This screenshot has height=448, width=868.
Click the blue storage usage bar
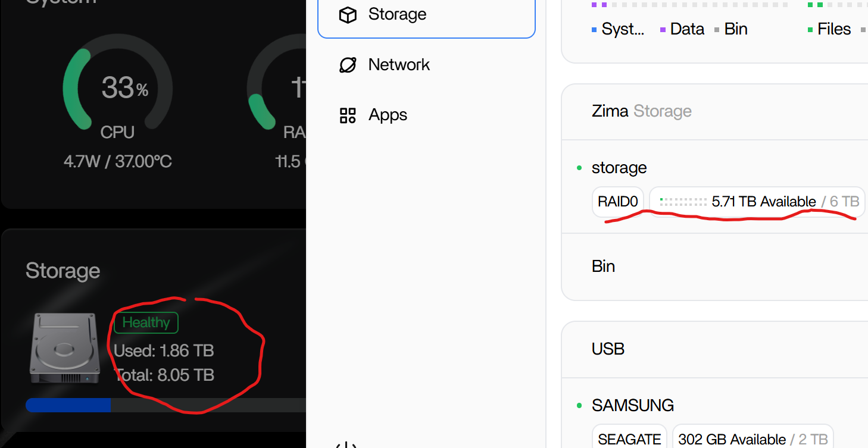68,406
